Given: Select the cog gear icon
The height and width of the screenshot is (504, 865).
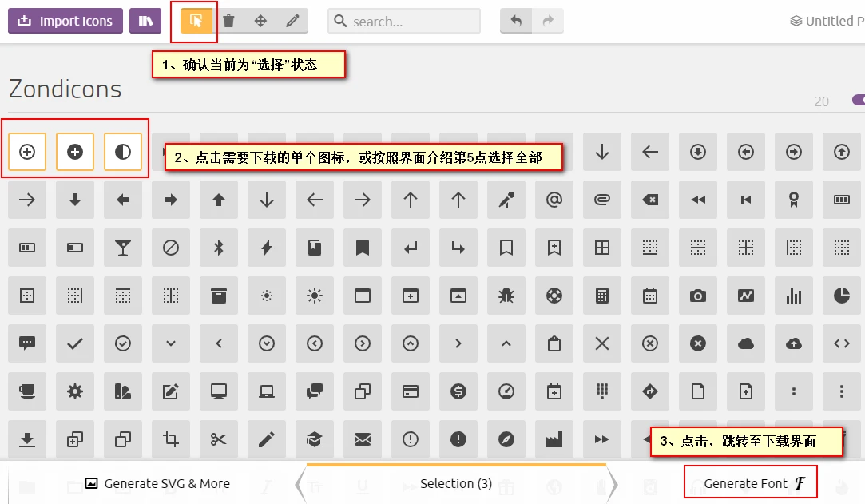Looking at the screenshot, I should click(75, 391).
